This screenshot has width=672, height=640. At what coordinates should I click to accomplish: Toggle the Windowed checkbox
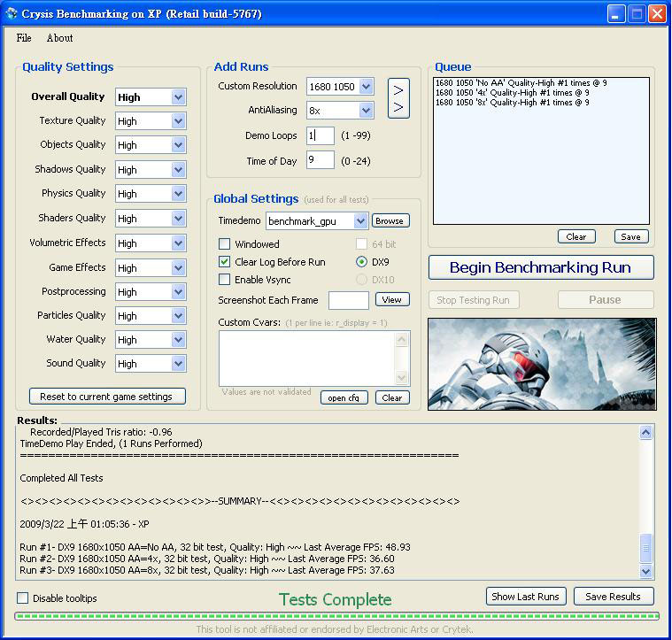pyautogui.click(x=224, y=244)
